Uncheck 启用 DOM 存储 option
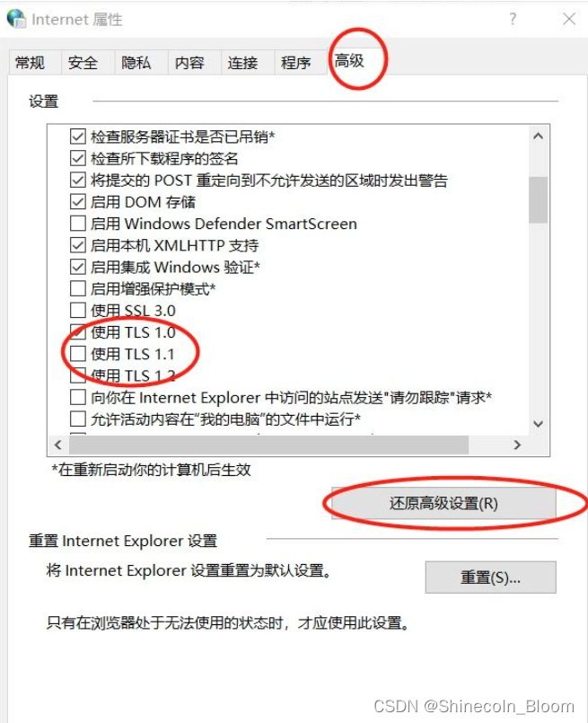The image size is (588, 723). pos(78,202)
